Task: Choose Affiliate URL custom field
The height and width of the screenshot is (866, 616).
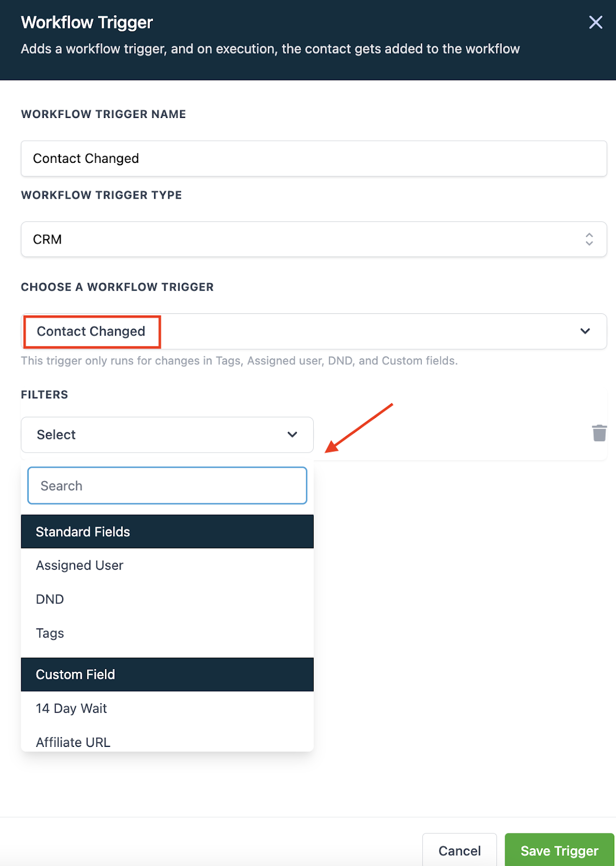Action: coord(73,742)
